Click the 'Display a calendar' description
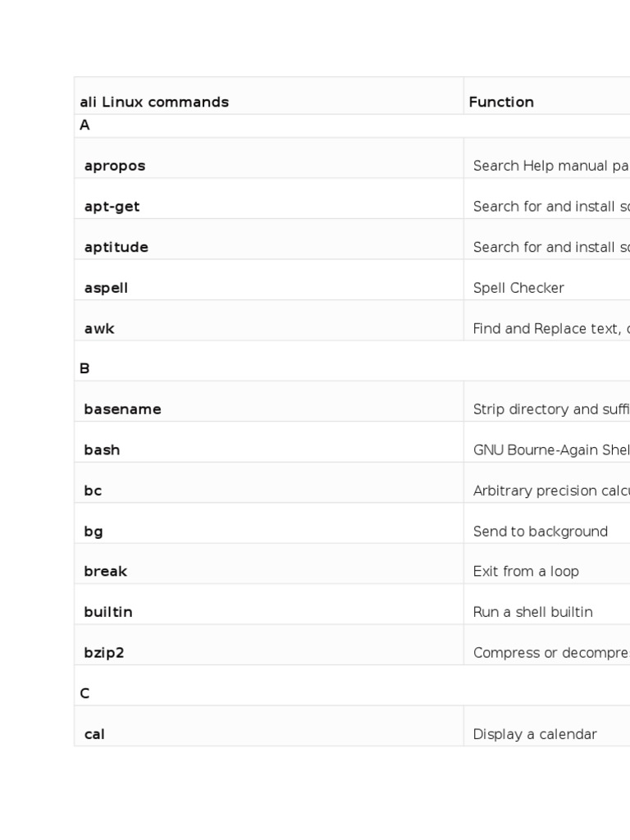This screenshot has width=630, height=840. tap(535, 734)
